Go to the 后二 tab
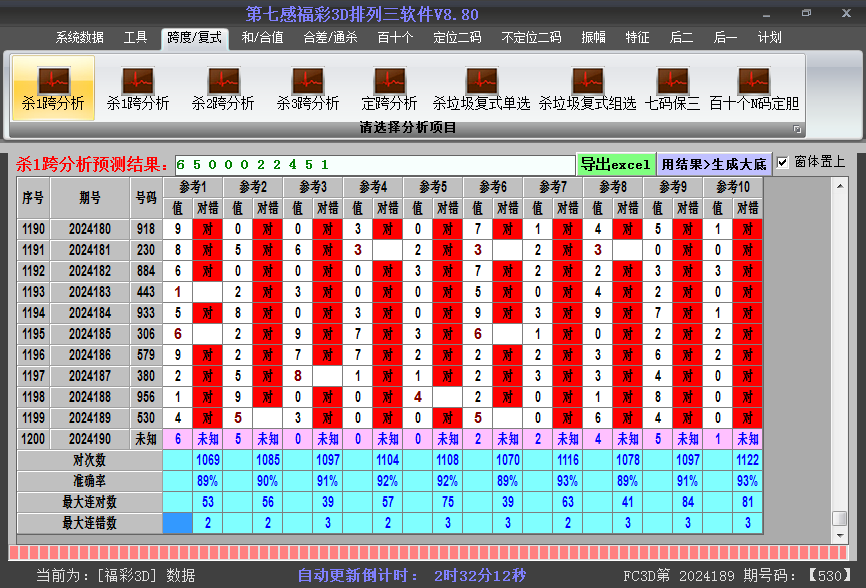Viewport: 866px width, 588px height. click(681, 38)
